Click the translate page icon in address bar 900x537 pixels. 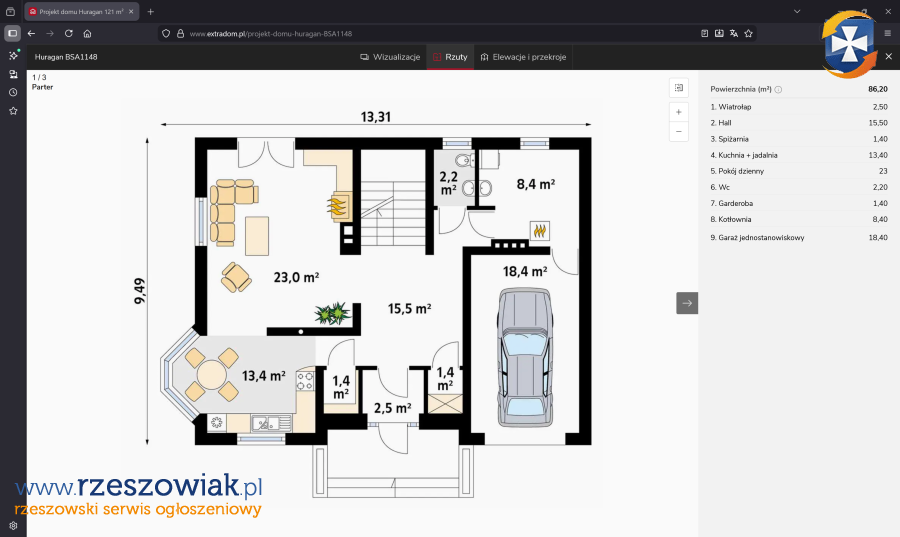(734, 33)
